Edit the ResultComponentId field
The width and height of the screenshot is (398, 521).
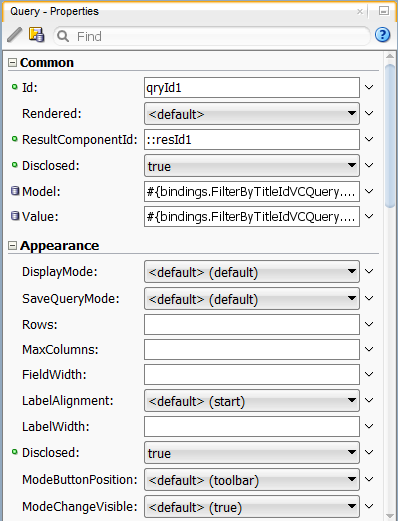point(252,140)
